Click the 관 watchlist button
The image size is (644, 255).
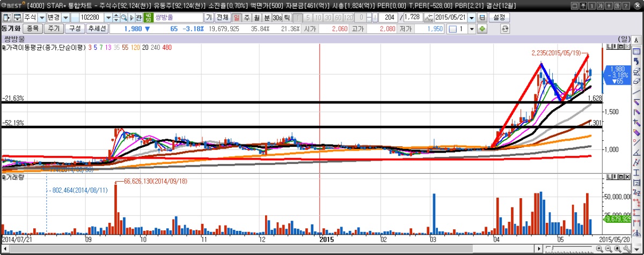pos(138,18)
